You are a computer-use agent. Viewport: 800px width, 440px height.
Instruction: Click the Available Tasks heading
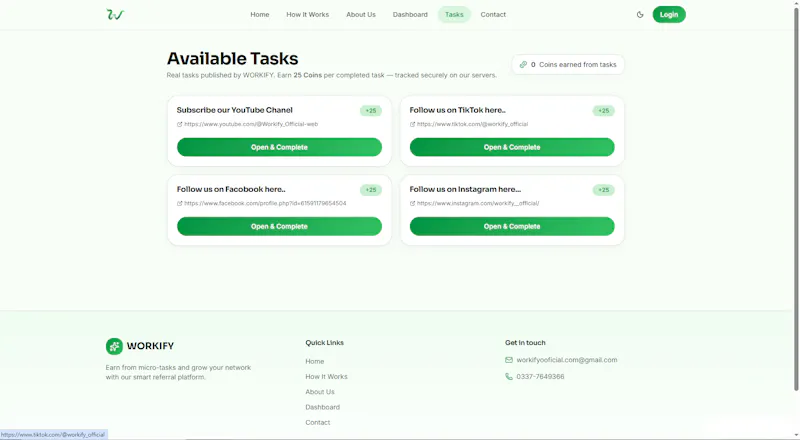(233, 58)
